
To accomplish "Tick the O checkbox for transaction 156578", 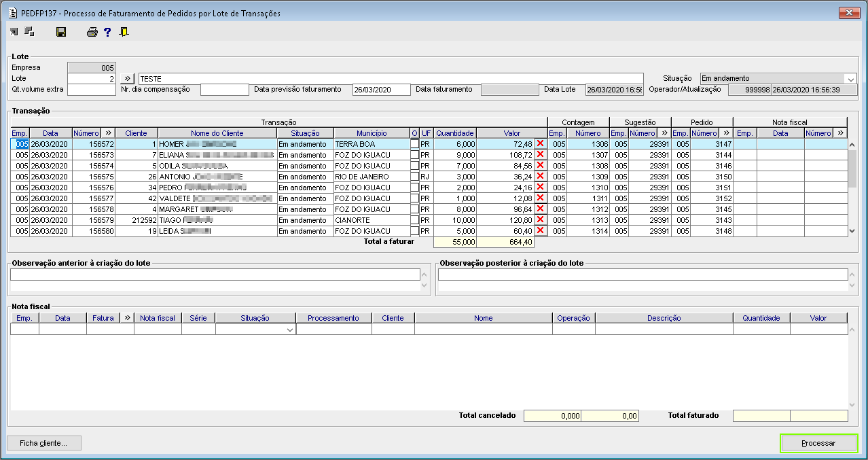I will click(414, 209).
